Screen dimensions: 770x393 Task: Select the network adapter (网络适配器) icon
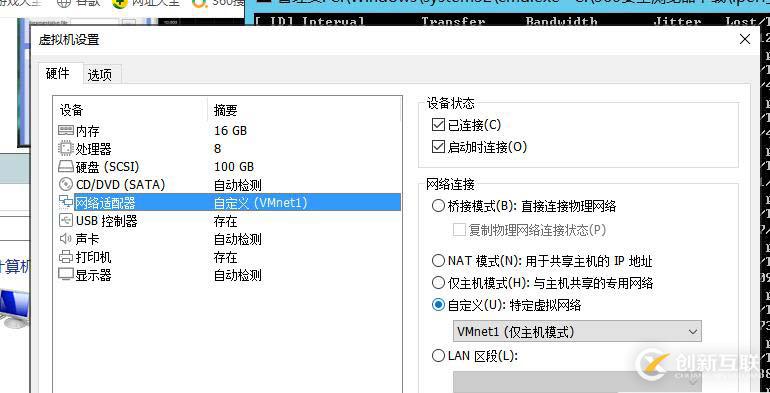(65, 202)
